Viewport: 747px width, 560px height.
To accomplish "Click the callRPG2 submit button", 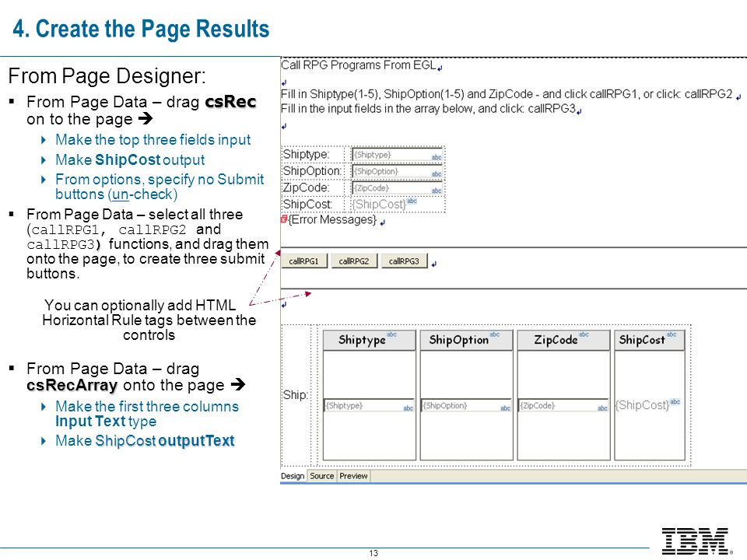I will [354, 261].
